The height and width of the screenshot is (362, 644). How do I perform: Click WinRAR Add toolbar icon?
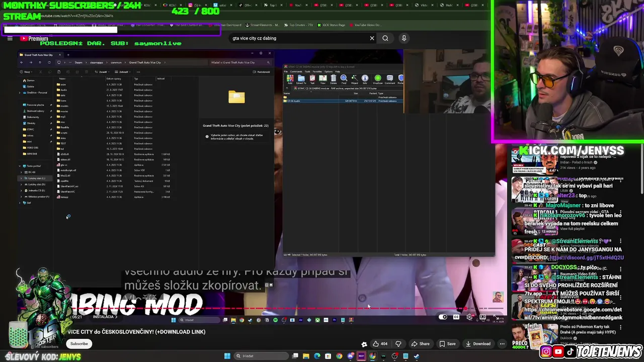290,79
